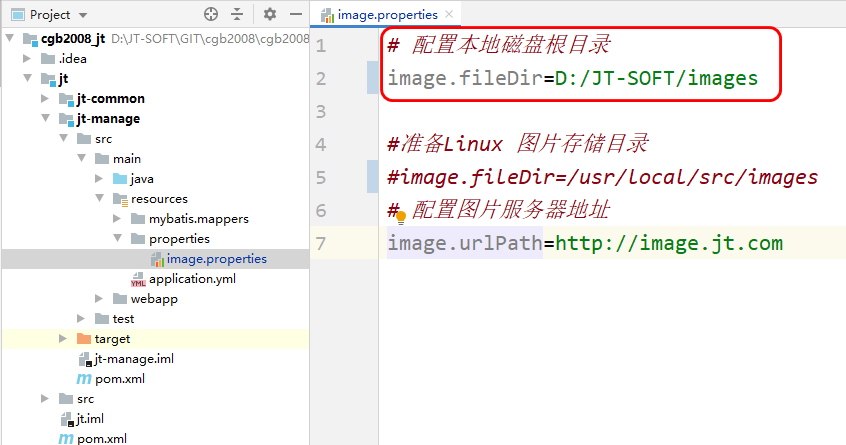Screen dimensions: 846x445
Task: Click gutter line number 3
Action: tap(321, 112)
